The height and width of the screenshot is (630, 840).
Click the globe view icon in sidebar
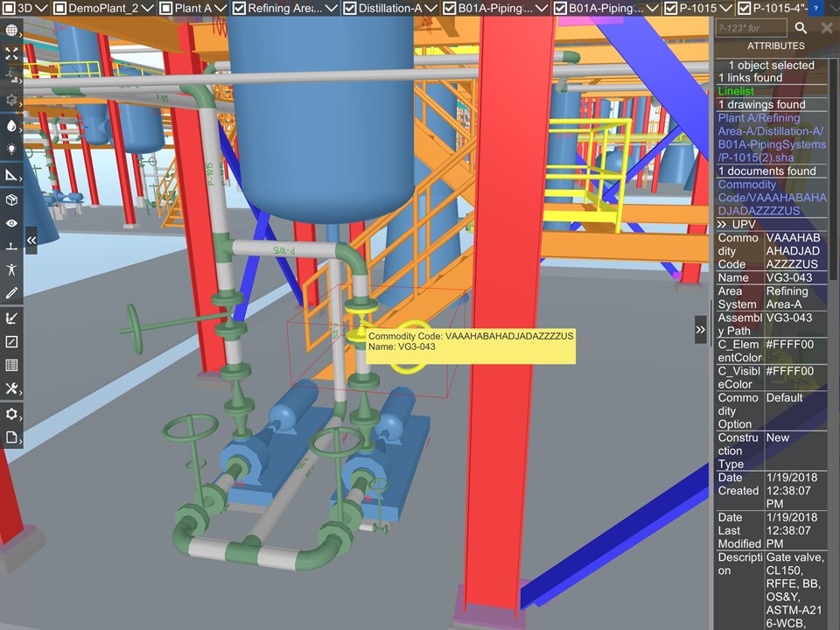(11, 30)
